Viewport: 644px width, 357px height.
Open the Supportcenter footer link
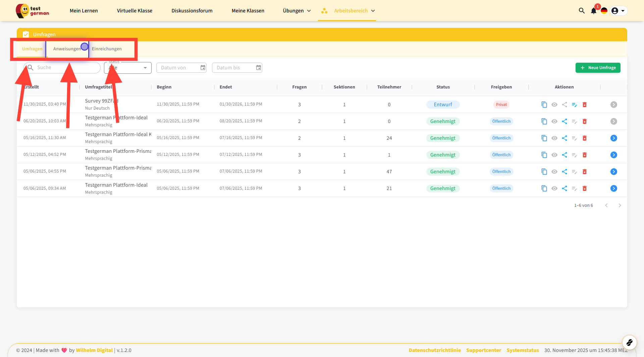[x=483, y=350]
